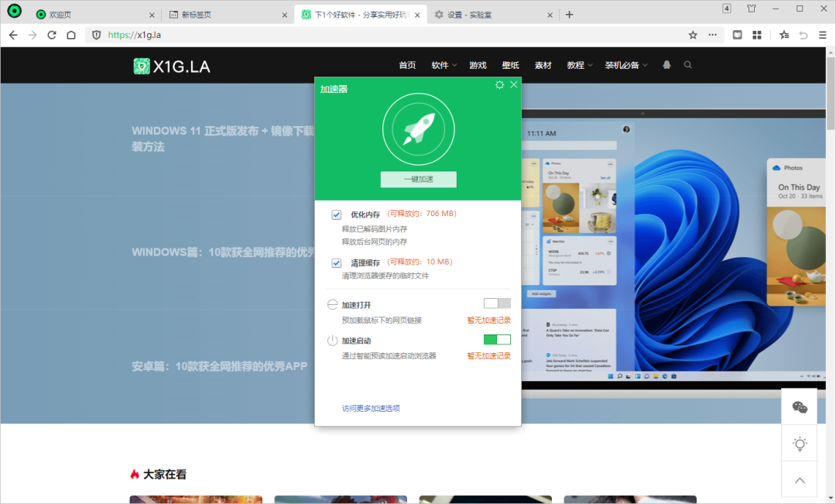Click the site security shield icon
This screenshot has height=504, width=836.
97,35
